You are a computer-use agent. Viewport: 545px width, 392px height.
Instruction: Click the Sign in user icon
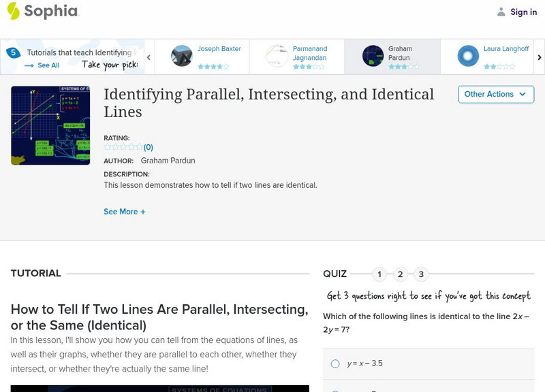501,12
